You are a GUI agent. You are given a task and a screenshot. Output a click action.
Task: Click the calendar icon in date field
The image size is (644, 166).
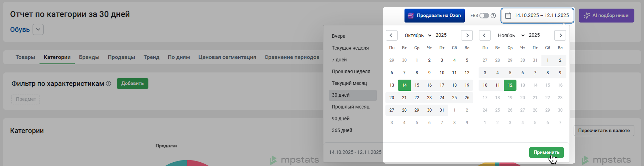click(508, 15)
